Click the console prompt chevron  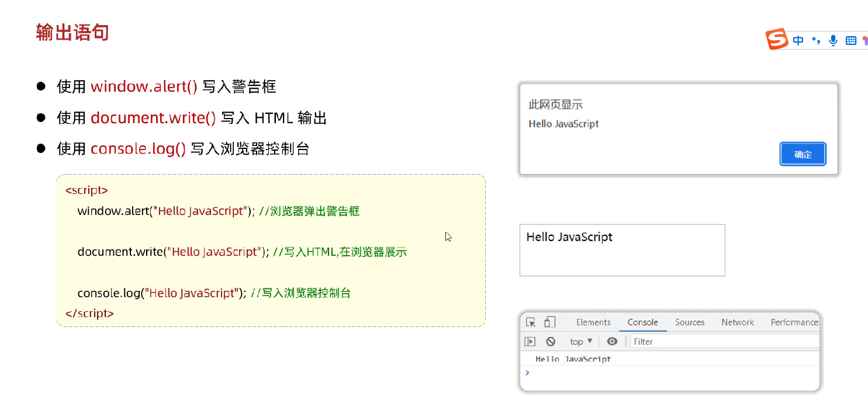point(527,373)
